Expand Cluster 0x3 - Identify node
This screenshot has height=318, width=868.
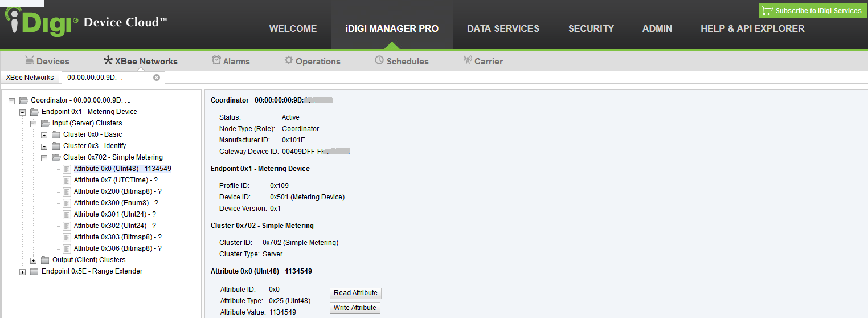point(44,146)
